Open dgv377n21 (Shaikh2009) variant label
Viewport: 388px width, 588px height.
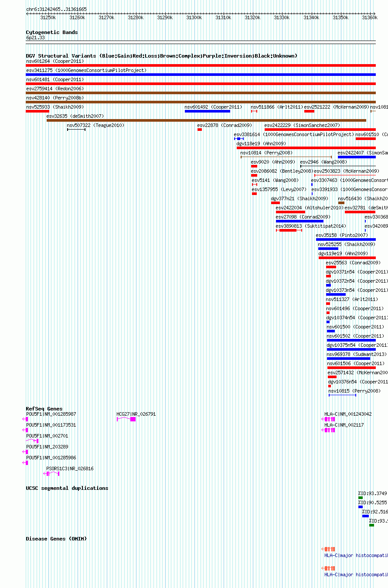click(x=300, y=198)
